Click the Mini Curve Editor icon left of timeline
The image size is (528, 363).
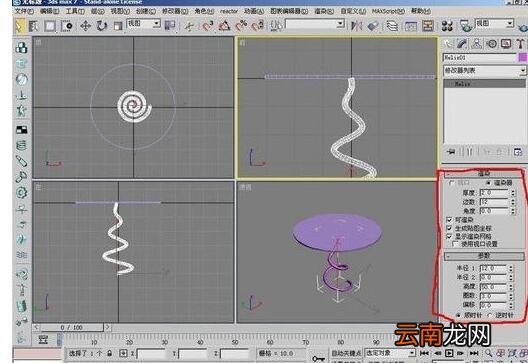tap(43, 339)
